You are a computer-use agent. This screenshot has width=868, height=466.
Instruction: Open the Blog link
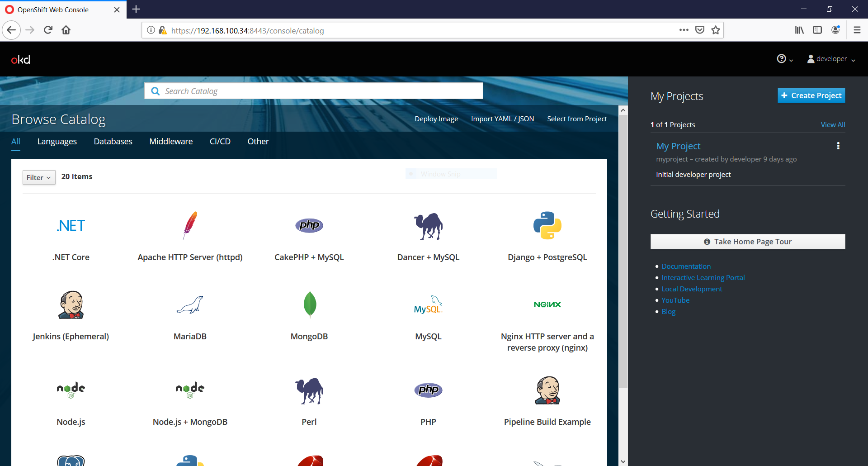668,312
